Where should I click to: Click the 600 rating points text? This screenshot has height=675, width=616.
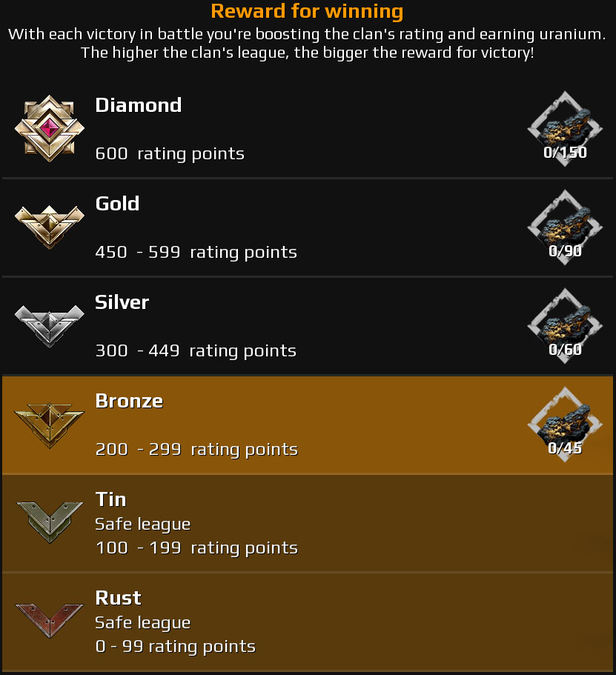(x=170, y=153)
